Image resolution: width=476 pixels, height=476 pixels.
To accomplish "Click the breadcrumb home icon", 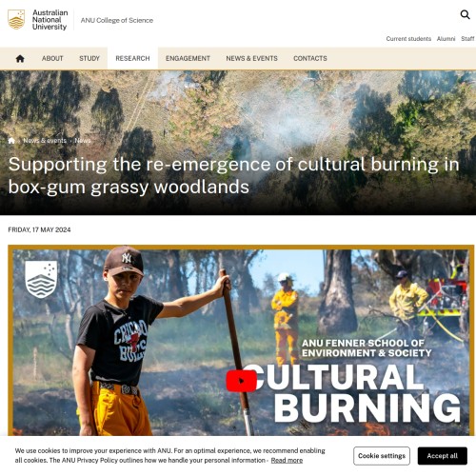I will tap(11, 141).
